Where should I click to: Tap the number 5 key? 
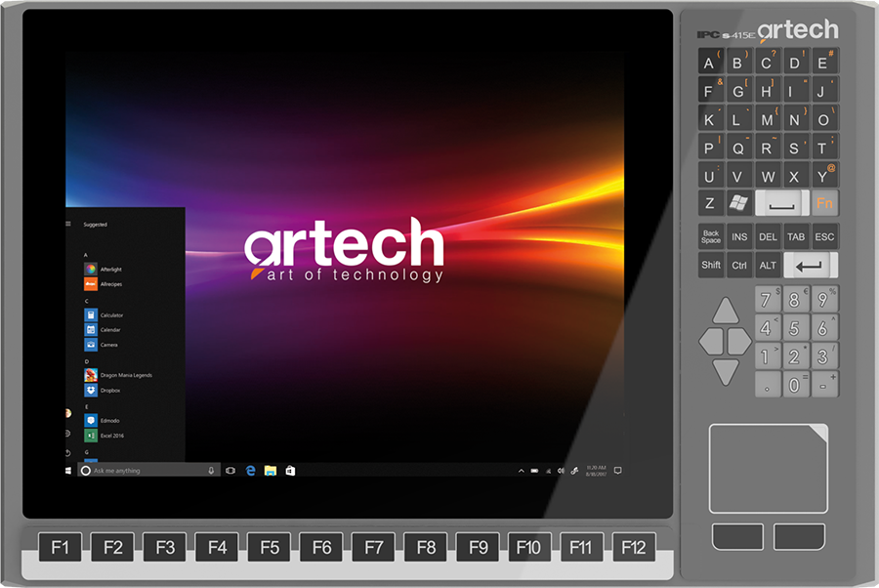795,328
